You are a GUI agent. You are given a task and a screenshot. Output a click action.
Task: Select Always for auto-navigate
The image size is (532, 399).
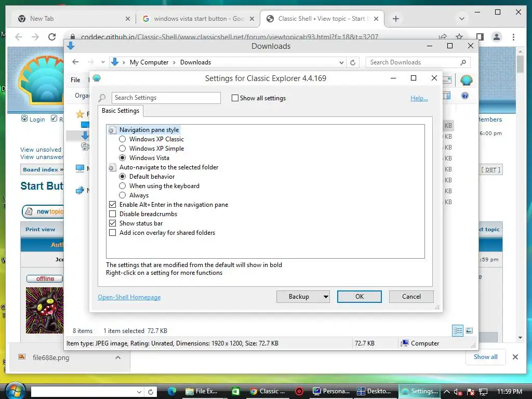click(x=123, y=195)
